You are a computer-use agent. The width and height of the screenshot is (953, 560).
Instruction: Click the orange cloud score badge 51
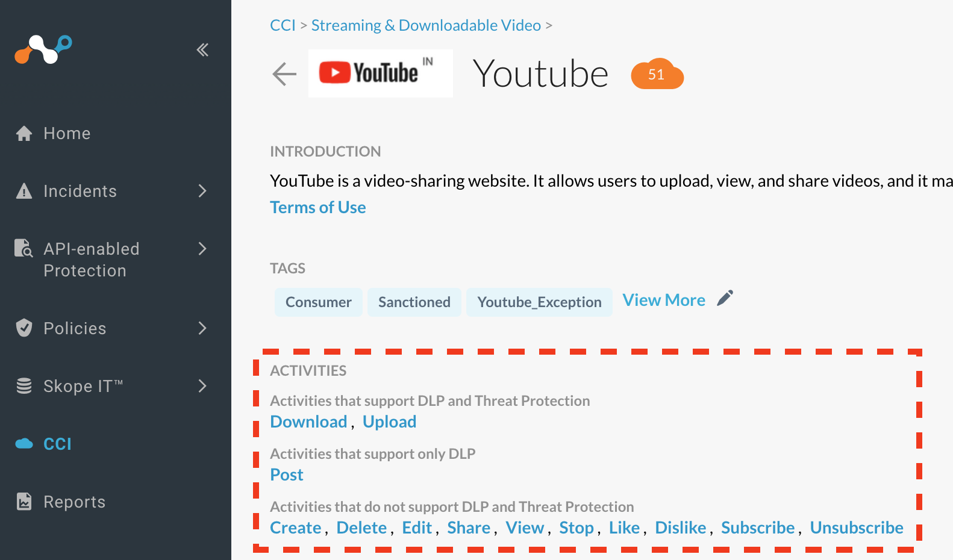point(657,74)
